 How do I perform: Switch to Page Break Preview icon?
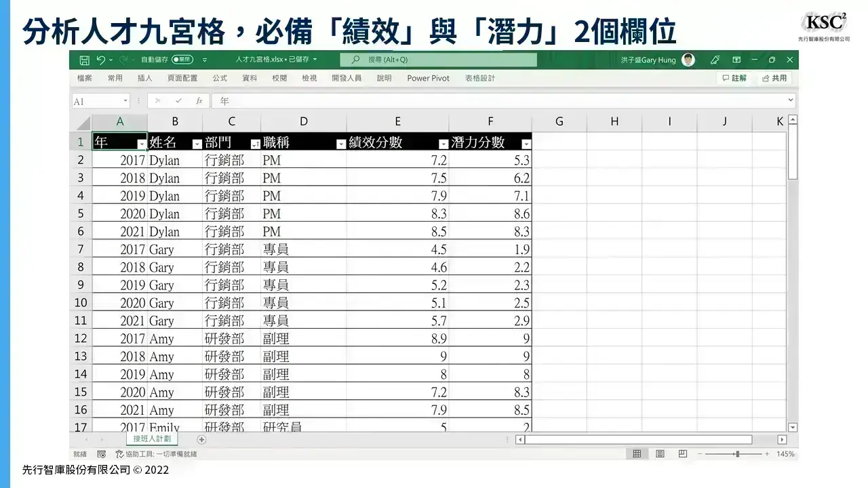[683, 453]
